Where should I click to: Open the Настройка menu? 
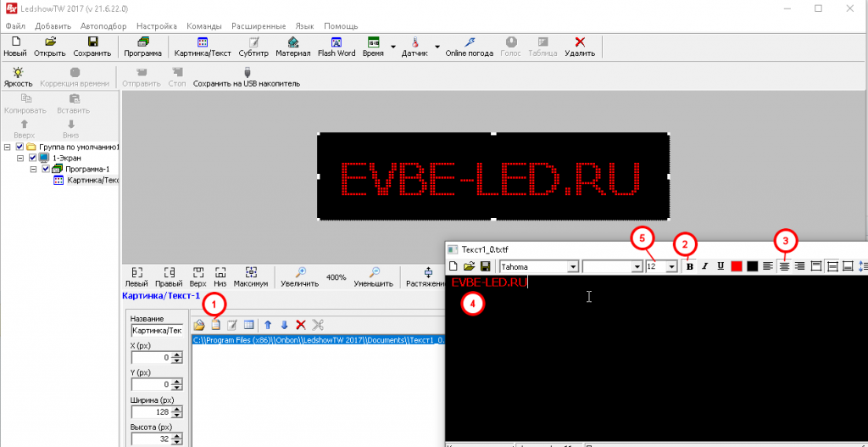pyautogui.click(x=157, y=25)
